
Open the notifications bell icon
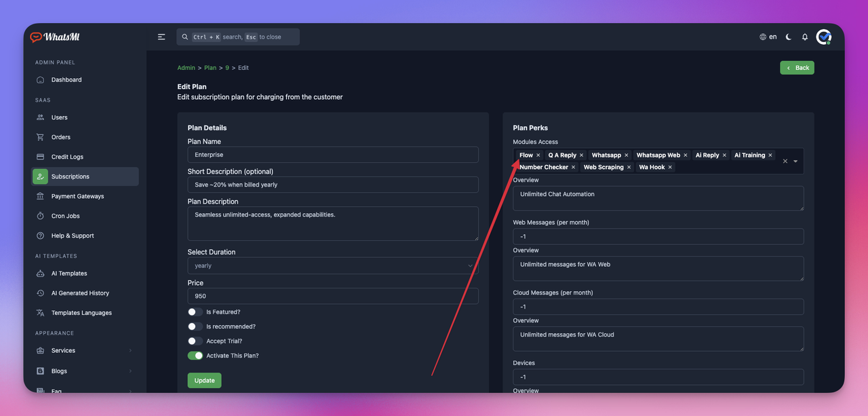(805, 37)
